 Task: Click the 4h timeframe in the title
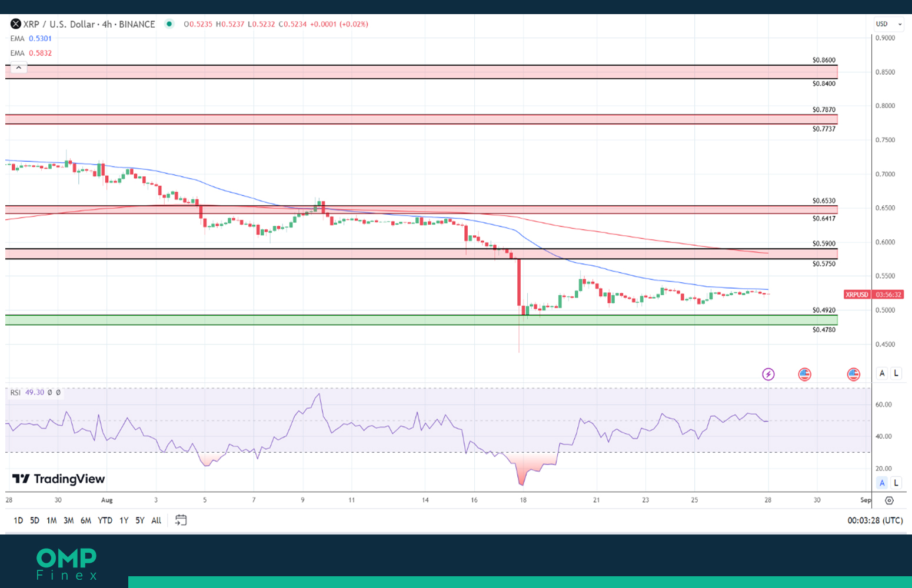[107, 24]
